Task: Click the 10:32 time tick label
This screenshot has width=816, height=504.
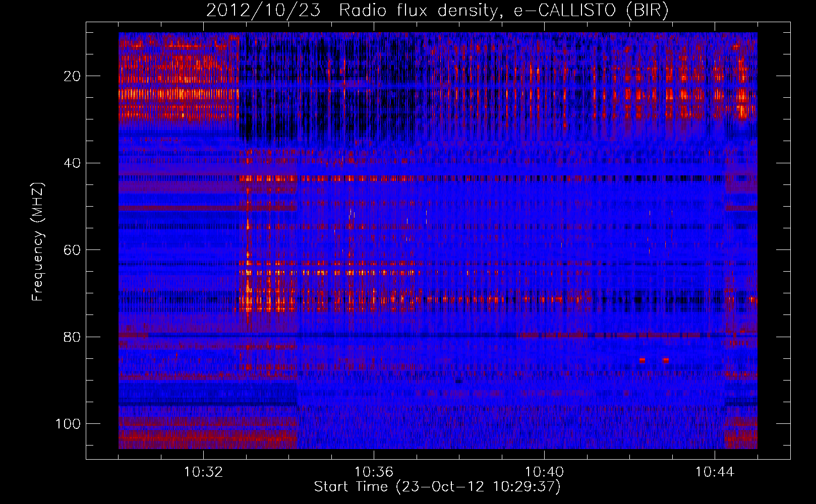Action: (x=203, y=472)
